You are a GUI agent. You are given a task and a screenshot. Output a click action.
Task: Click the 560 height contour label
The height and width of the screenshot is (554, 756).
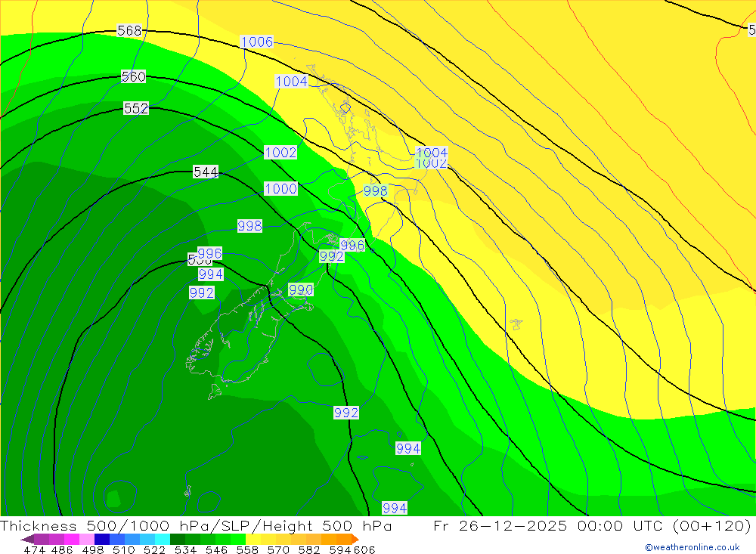[x=134, y=76]
